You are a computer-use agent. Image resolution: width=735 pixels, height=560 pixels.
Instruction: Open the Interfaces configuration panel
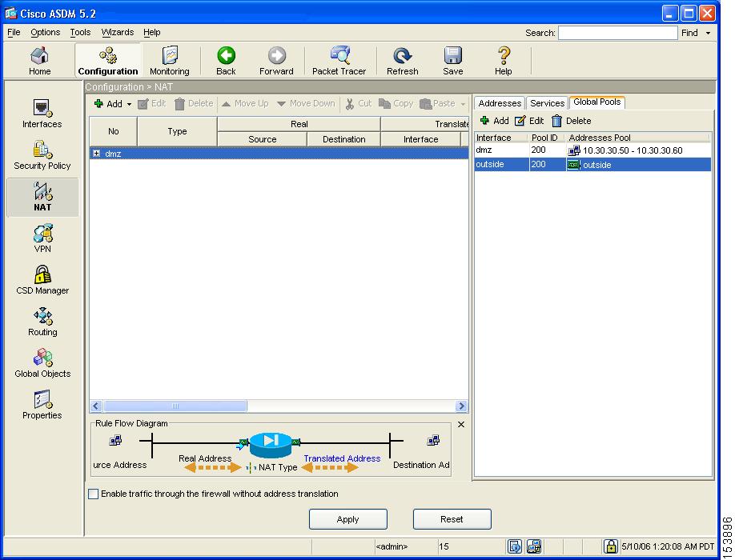pos(42,114)
